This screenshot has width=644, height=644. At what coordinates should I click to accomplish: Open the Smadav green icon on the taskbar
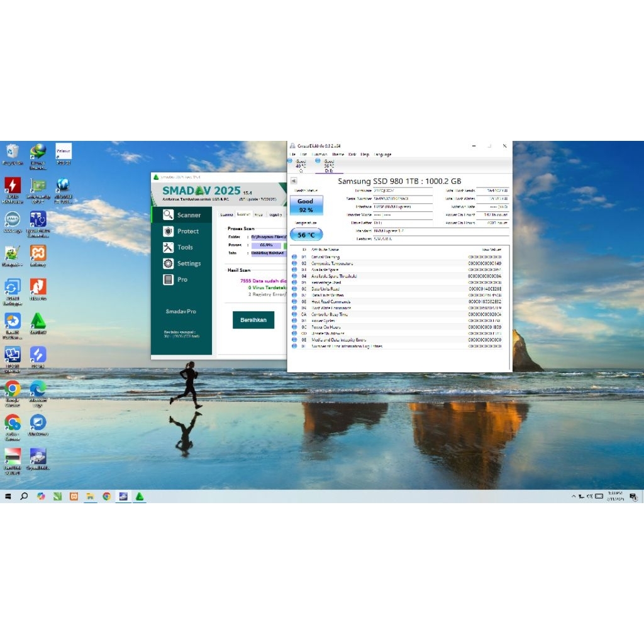click(x=140, y=497)
